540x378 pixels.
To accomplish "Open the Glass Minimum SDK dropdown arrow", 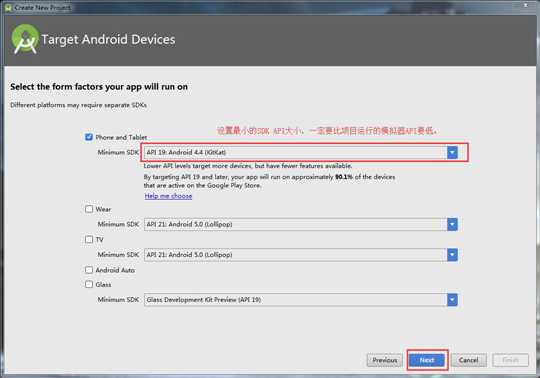I will click(x=452, y=300).
